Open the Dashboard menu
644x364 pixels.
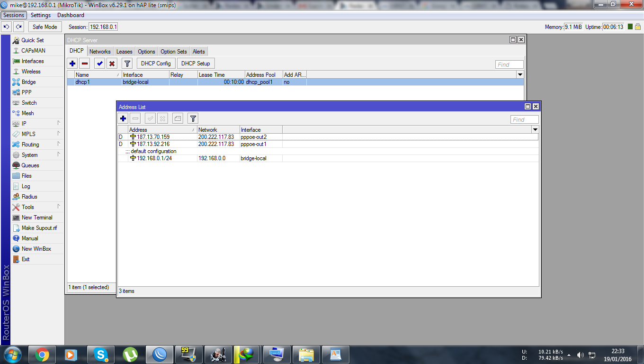click(x=71, y=15)
